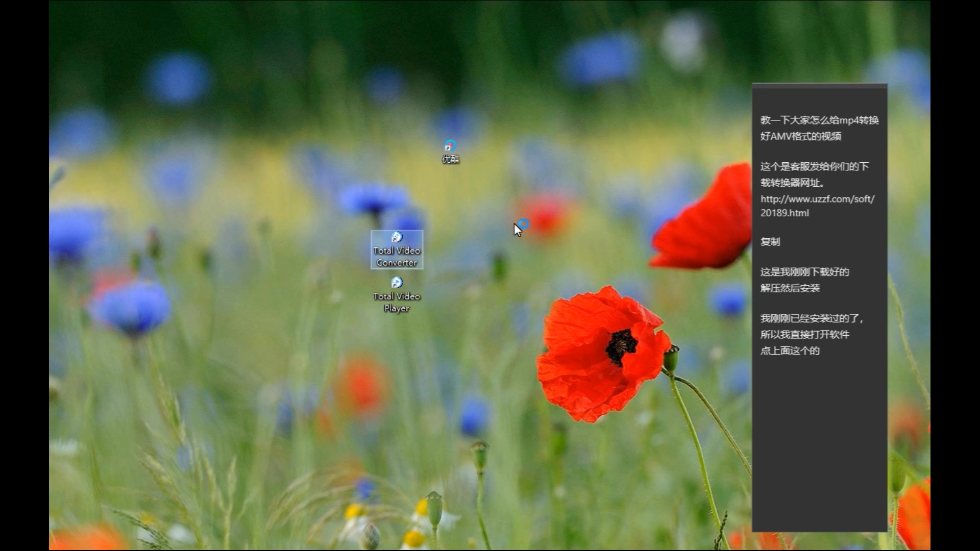Click the 复制 text in the note
The width and height of the screenshot is (980, 551).
[770, 242]
